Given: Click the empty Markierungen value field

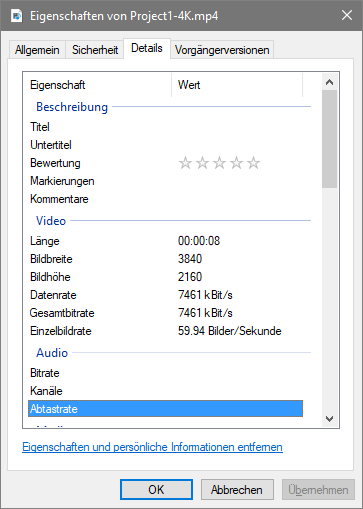Looking at the screenshot, I should pos(237,181).
